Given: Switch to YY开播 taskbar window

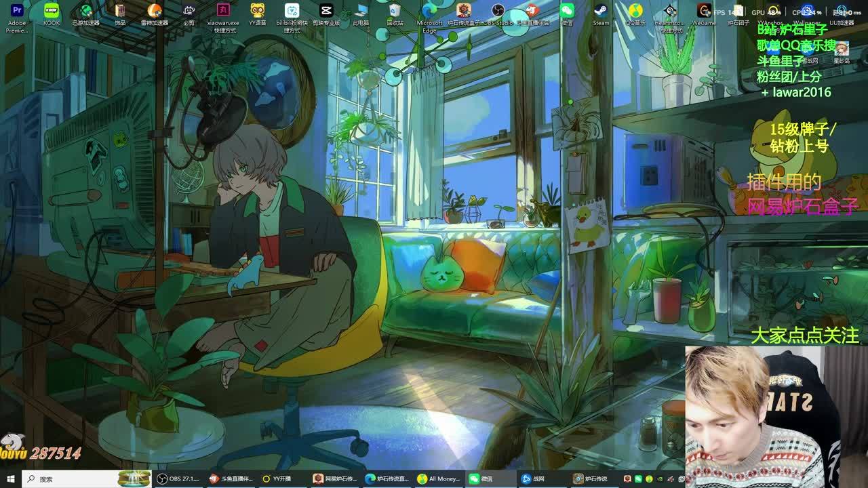Looking at the screenshot, I should 277,479.
